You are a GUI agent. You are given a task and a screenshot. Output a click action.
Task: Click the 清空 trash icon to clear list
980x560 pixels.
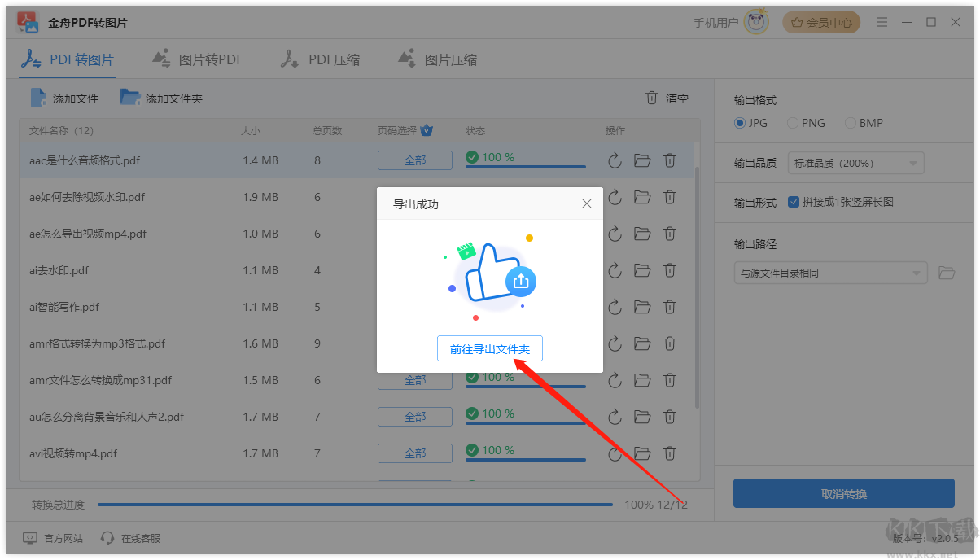[651, 98]
